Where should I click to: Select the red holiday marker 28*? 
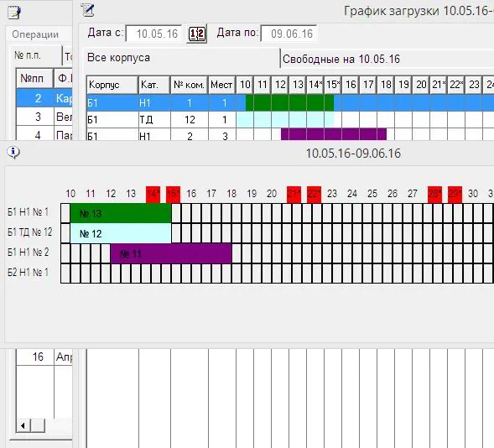tap(434, 195)
